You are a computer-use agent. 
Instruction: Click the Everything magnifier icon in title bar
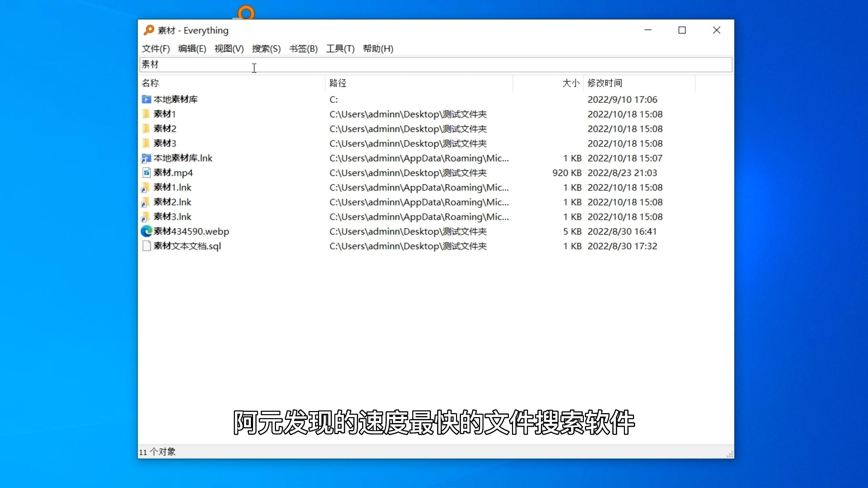[149, 30]
